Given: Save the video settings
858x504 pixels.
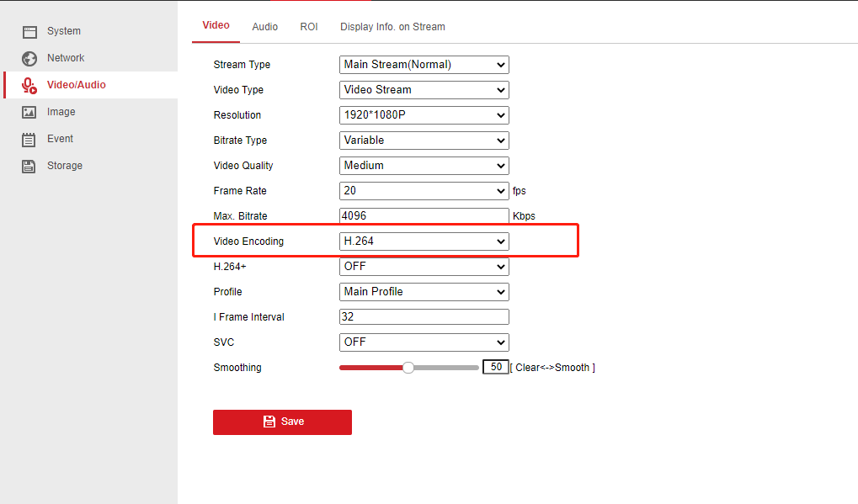Looking at the screenshot, I should coord(282,422).
